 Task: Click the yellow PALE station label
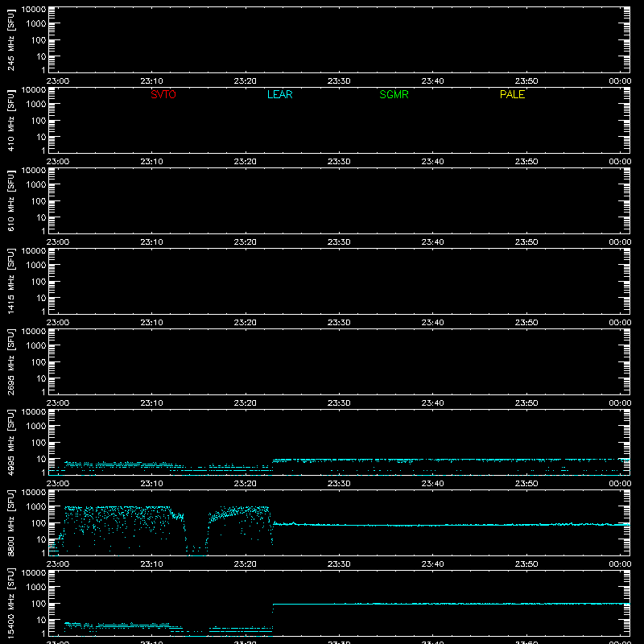(512, 94)
